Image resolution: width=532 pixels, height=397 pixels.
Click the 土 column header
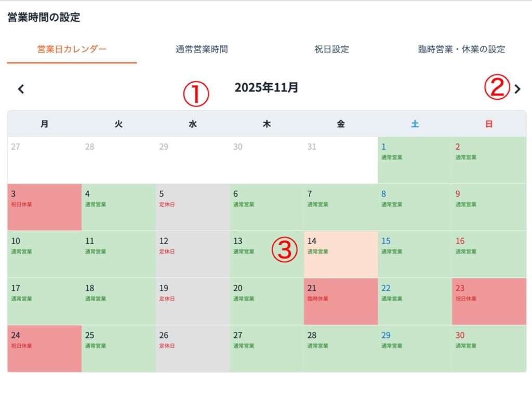click(415, 124)
